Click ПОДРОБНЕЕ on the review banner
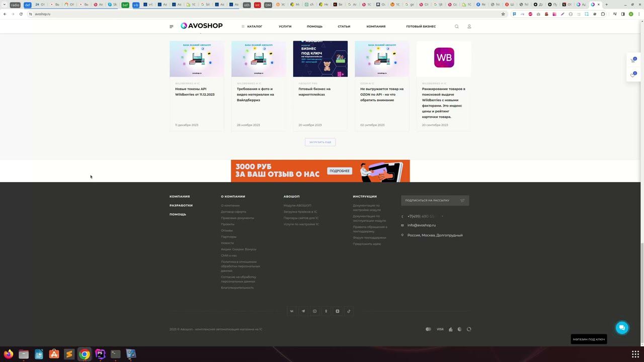644x362 pixels. point(340,171)
